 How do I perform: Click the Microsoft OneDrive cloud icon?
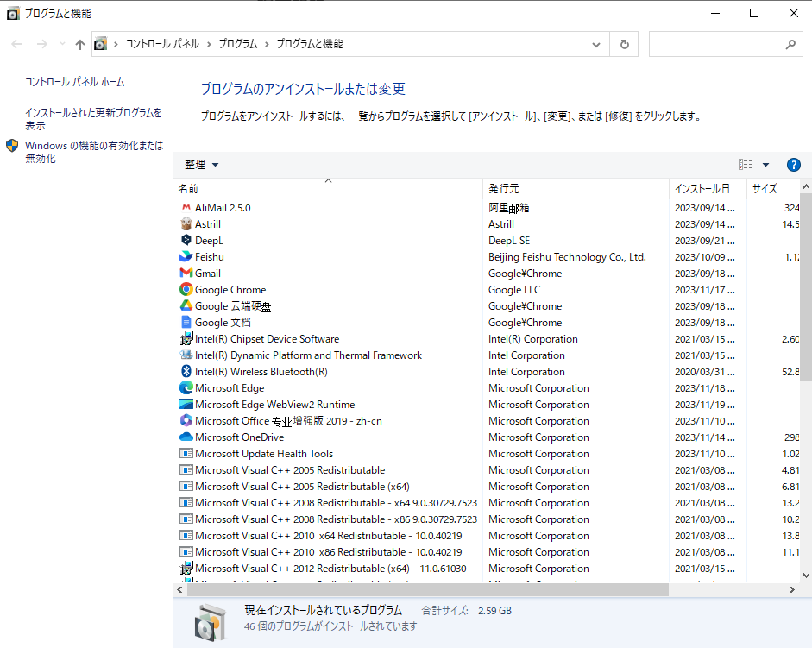[x=186, y=437]
